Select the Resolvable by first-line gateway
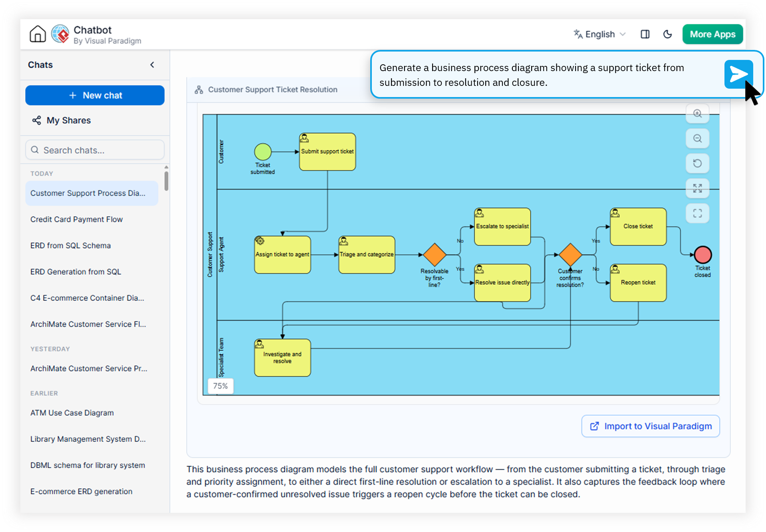Viewport: 766px width, 532px height. pyautogui.click(x=435, y=255)
